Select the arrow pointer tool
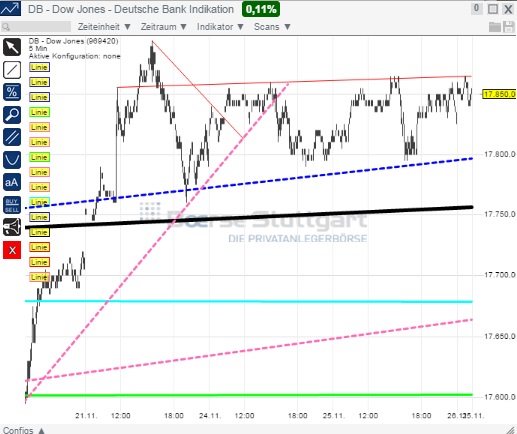The width and height of the screenshot is (517, 434). click(x=12, y=47)
